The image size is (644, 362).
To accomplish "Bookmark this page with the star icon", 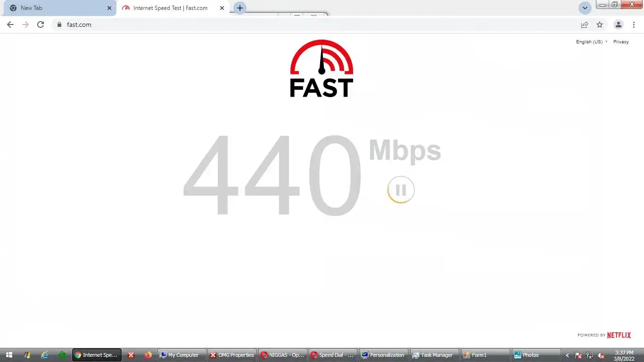I will [600, 25].
